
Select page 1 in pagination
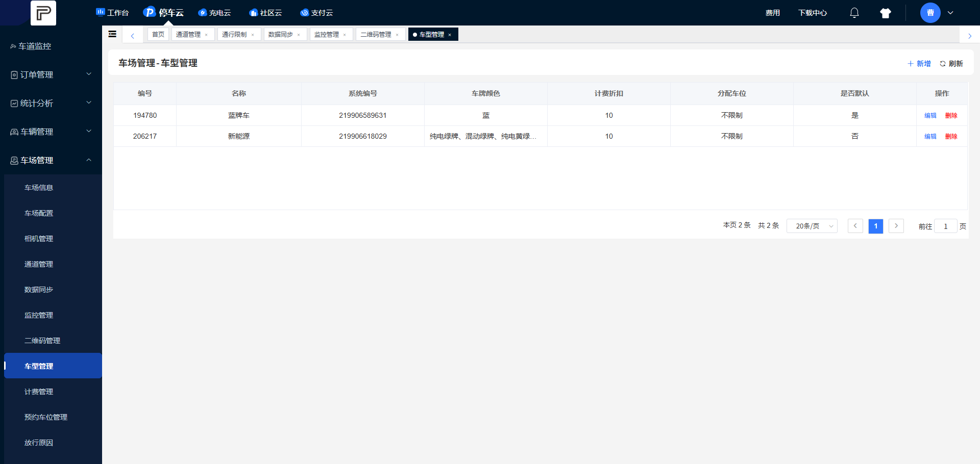tap(876, 226)
